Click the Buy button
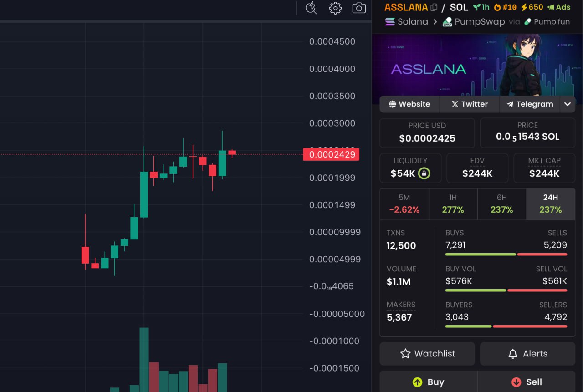Viewport: 583px width, 392px height. coord(428,382)
